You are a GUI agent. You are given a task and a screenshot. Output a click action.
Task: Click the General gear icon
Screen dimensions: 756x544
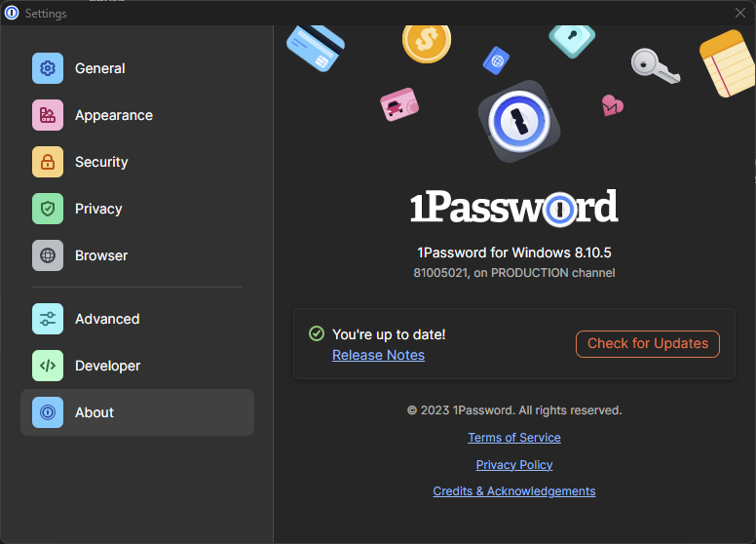coord(48,68)
